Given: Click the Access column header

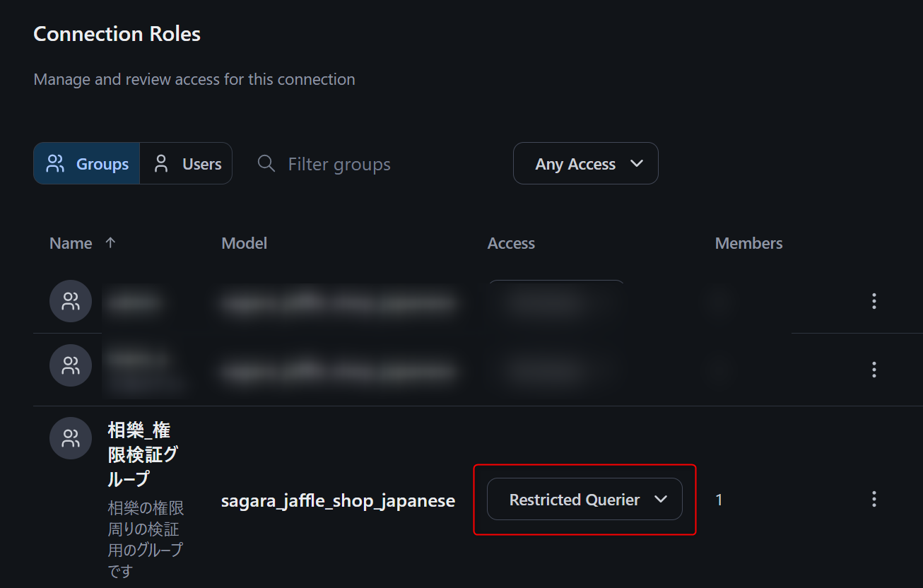Looking at the screenshot, I should [511, 243].
